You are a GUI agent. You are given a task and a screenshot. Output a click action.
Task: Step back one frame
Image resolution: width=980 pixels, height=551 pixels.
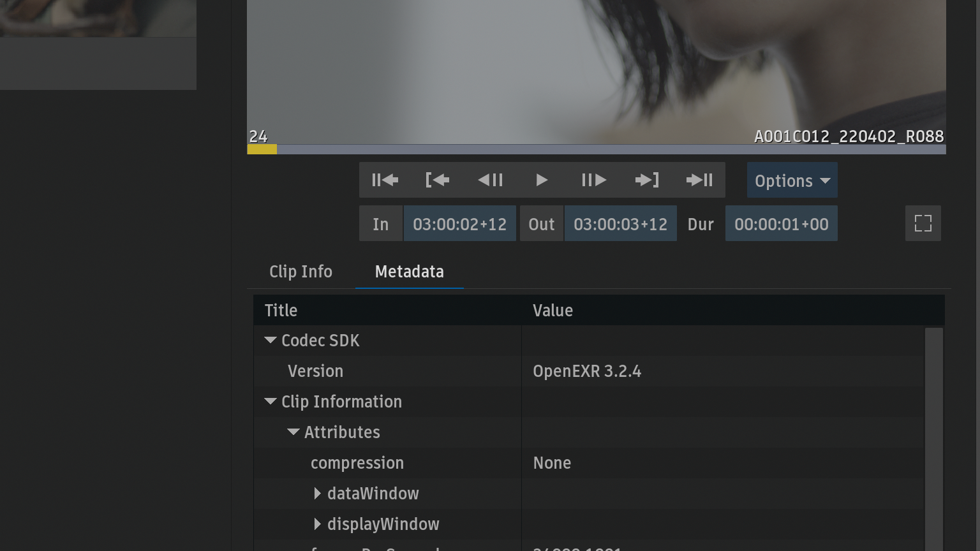490,180
